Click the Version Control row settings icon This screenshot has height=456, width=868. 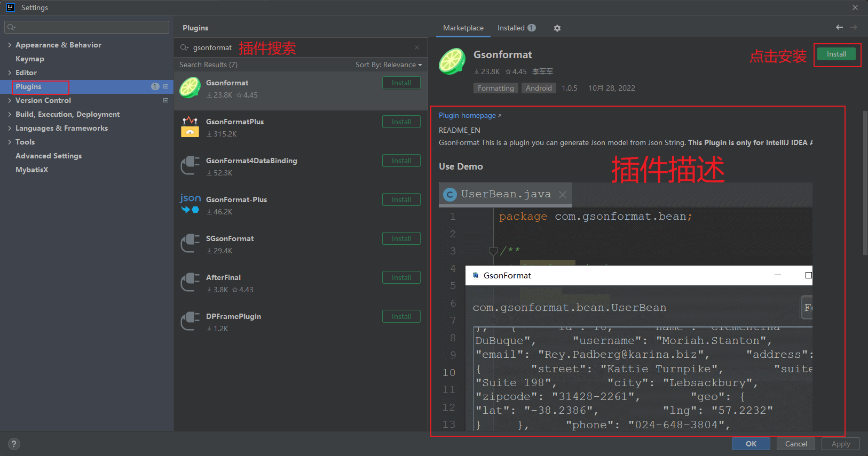[x=165, y=100]
